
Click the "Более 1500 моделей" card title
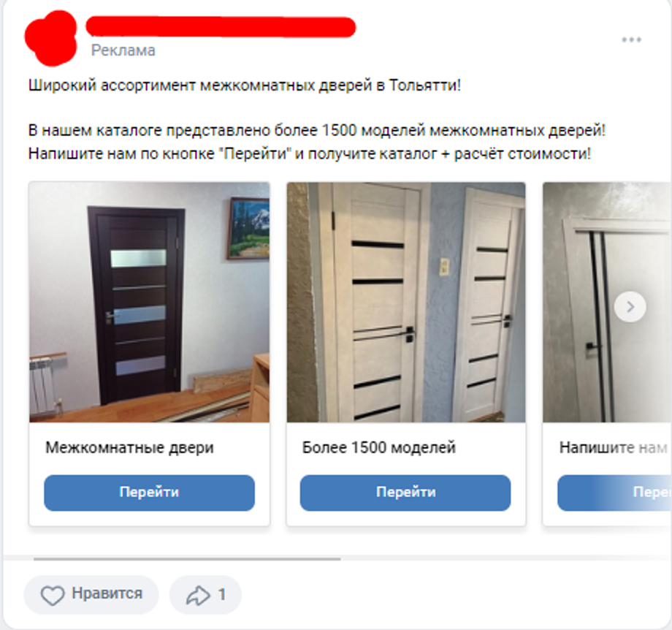coord(379,448)
